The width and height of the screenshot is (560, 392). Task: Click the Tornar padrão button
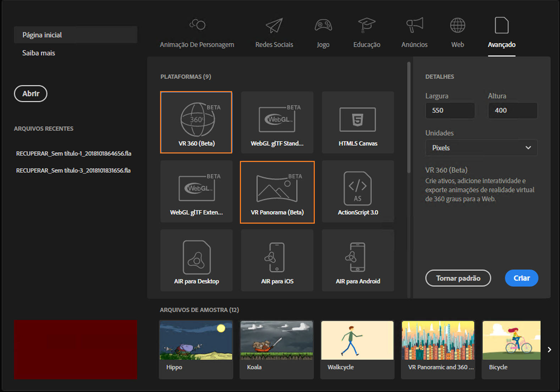click(458, 278)
